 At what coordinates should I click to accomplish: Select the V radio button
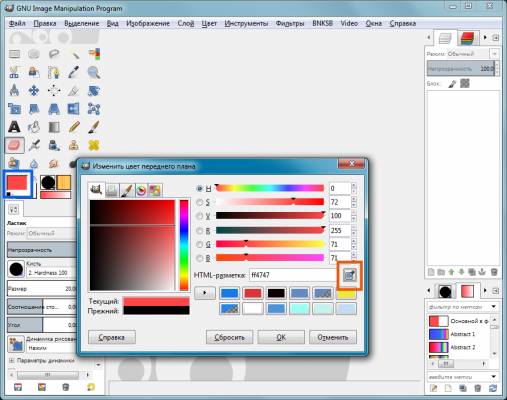[200, 216]
